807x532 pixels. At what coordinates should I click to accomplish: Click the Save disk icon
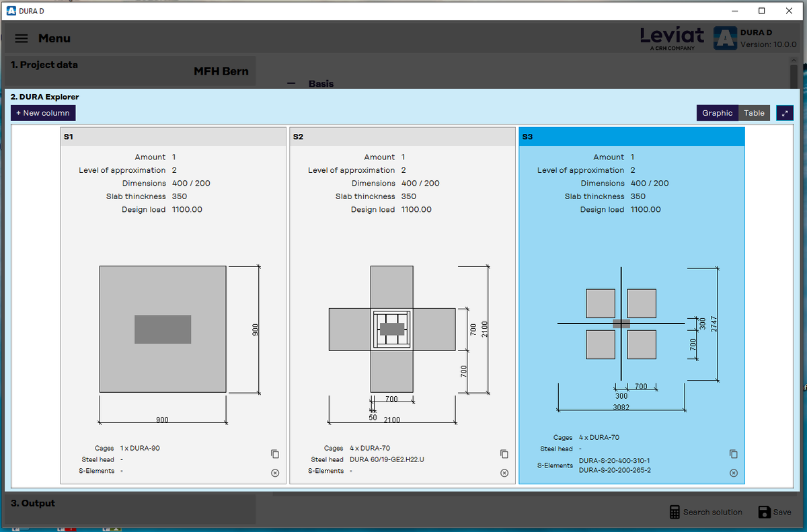click(x=765, y=512)
